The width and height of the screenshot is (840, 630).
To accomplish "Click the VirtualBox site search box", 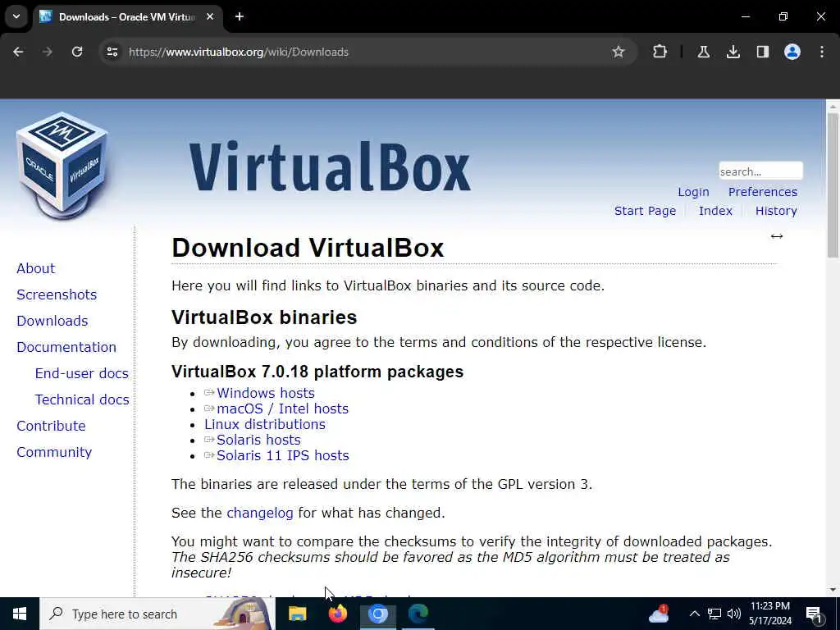I will pyautogui.click(x=760, y=171).
